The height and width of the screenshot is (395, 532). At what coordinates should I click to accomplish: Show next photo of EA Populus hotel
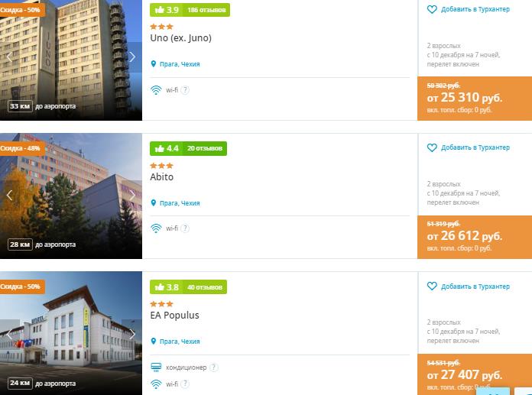pyautogui.click(x=132, y=334)
